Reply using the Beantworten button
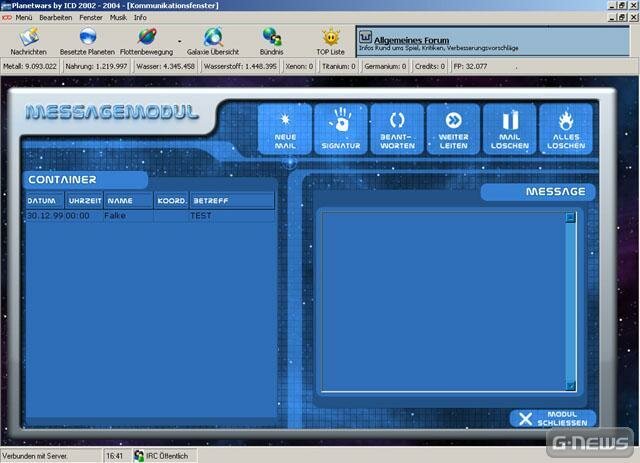The width and height of the screenshot is (640, 463). point(397,129)
